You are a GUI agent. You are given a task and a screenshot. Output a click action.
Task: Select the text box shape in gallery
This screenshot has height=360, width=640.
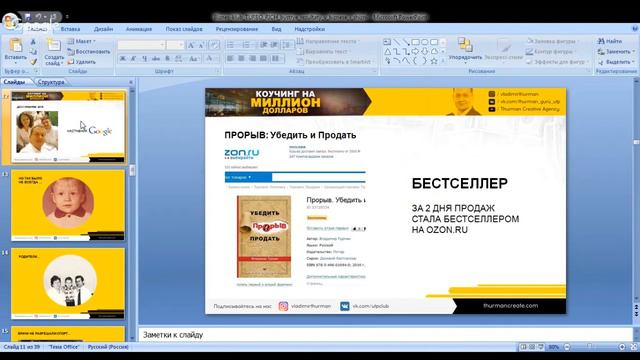pos(387,42)
